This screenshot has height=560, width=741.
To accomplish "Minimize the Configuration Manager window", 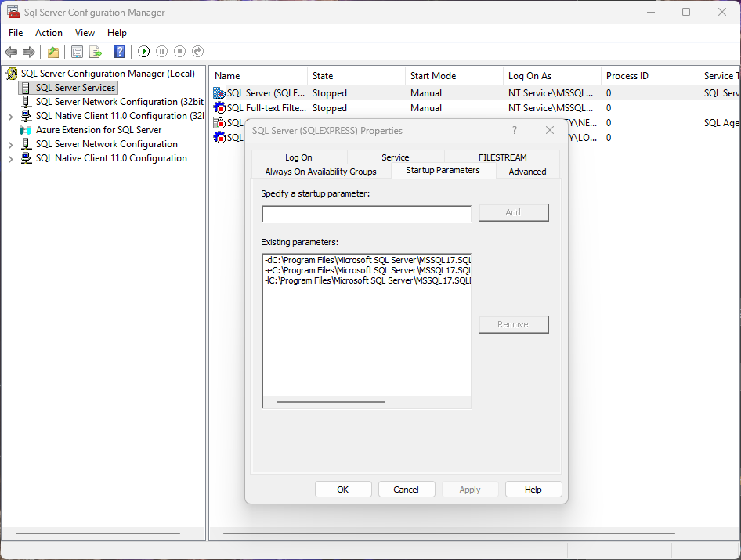I will pyautogui.click(x=651, y=12).
